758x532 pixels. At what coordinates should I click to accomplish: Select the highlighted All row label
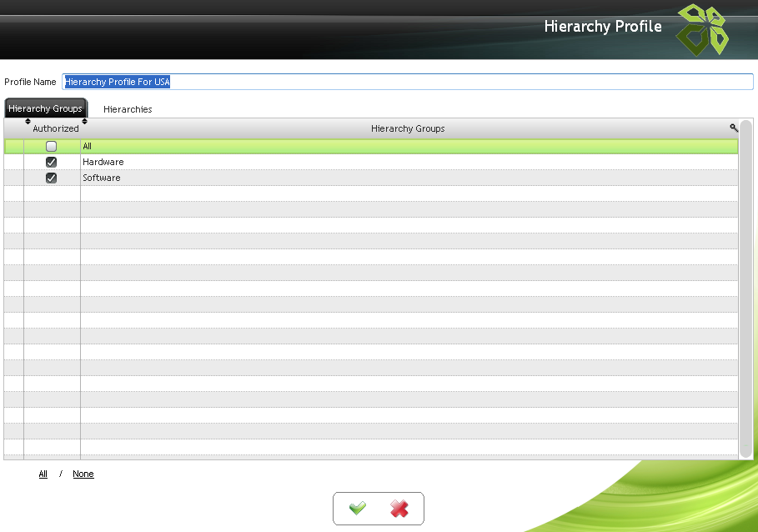(88, 146)
